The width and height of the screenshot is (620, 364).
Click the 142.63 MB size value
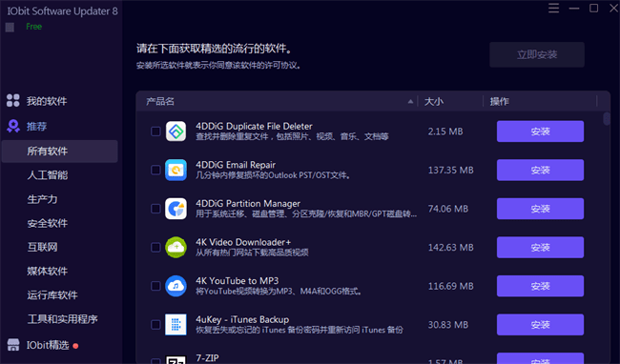[451, 248]
